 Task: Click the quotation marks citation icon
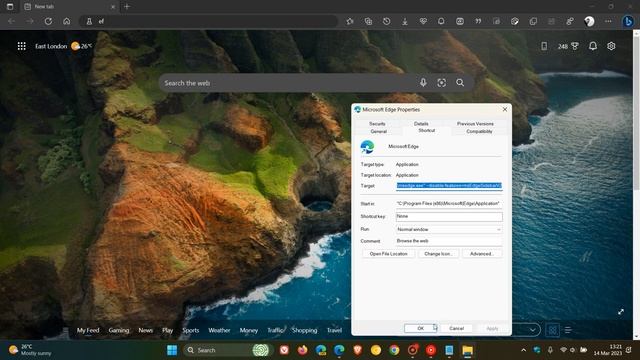[478, 21]
